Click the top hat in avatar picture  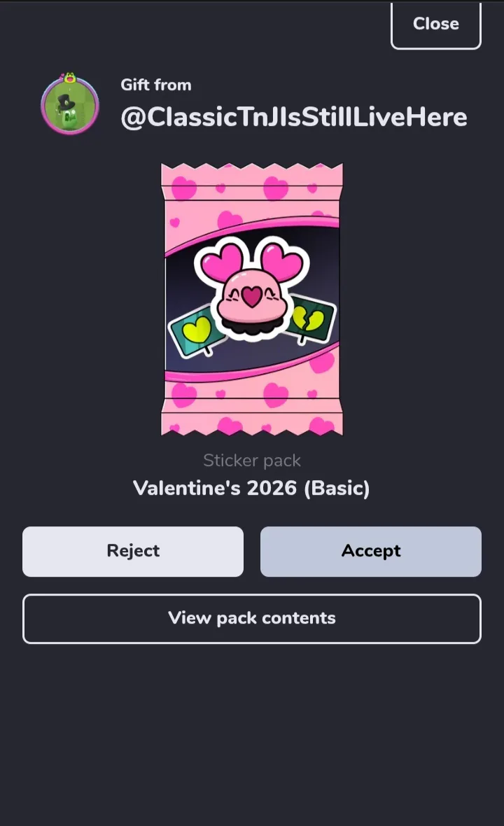(65, 101)
